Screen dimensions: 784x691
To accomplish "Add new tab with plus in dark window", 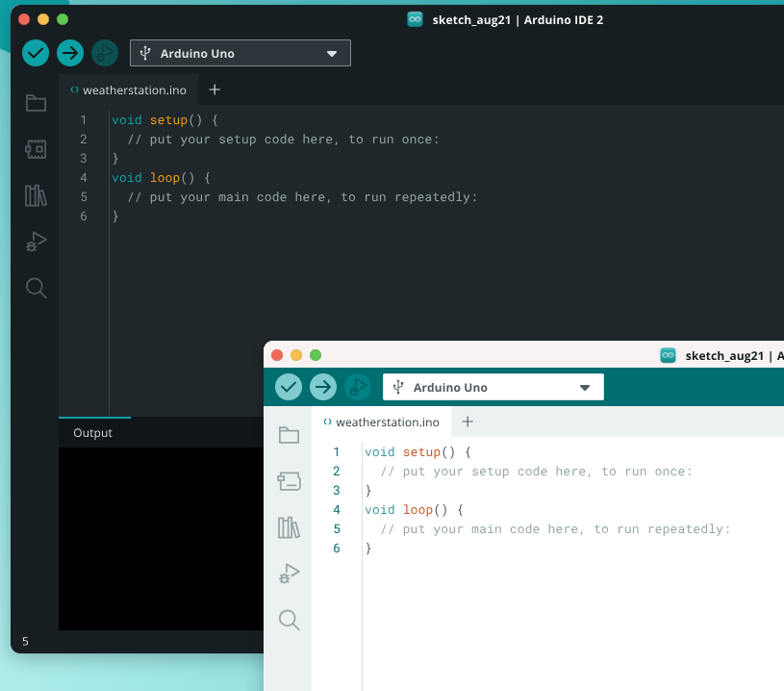I will 215,90.
